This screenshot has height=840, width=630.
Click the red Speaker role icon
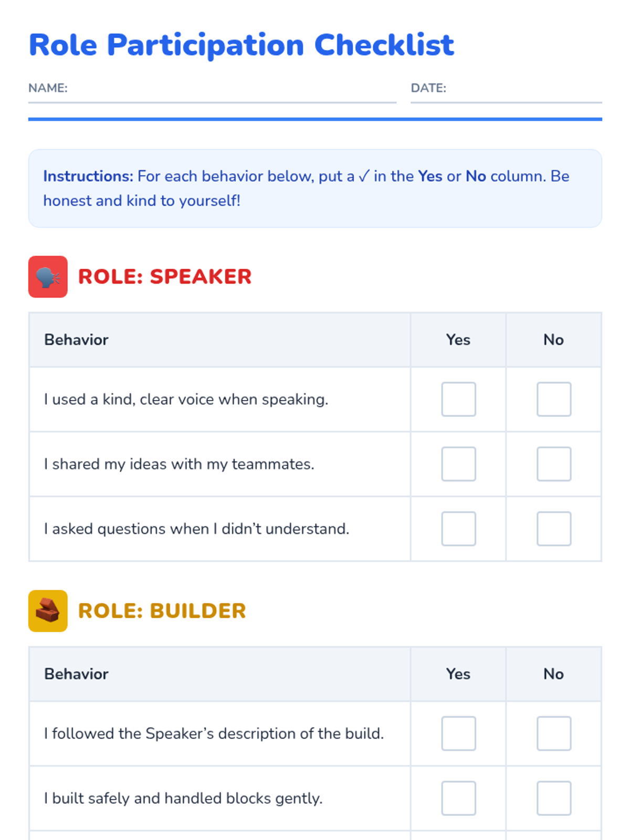coord(48,277)
